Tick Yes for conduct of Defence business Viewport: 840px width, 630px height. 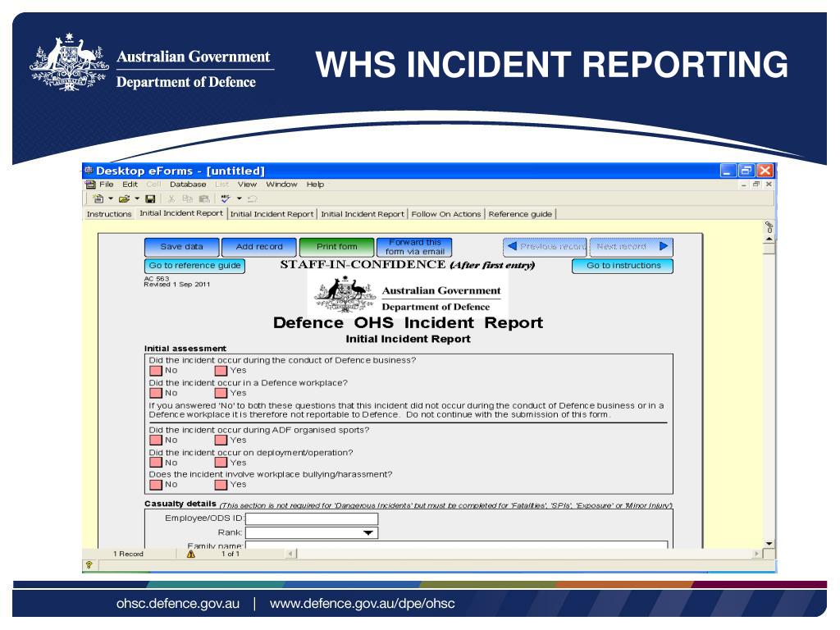tap(221, 371)
